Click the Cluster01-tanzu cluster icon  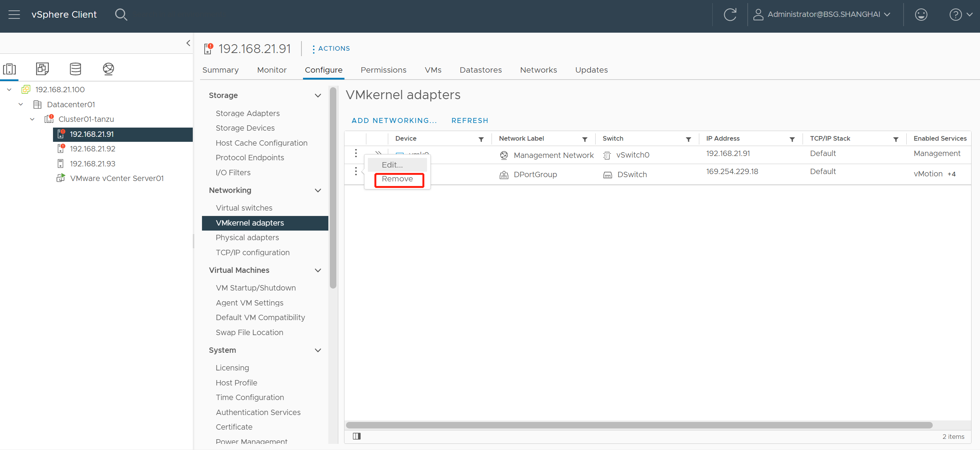click(x=49, y=119)
